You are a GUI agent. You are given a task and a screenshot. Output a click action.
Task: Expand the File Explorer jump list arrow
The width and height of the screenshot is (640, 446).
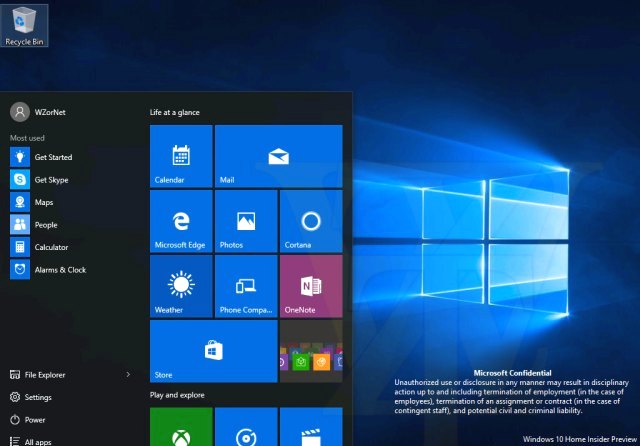[128, 375]
